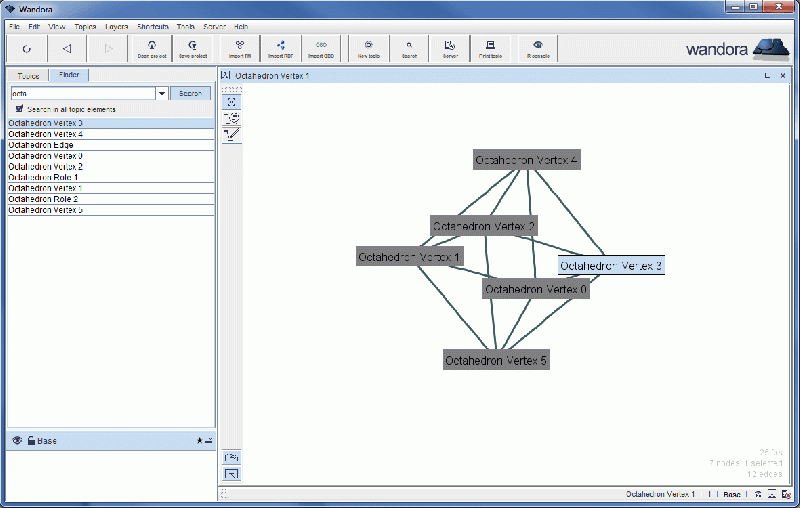The width and height of the screenshot is (800, 508).
Task: Open the R console tool
Action: tap(538, 48)
